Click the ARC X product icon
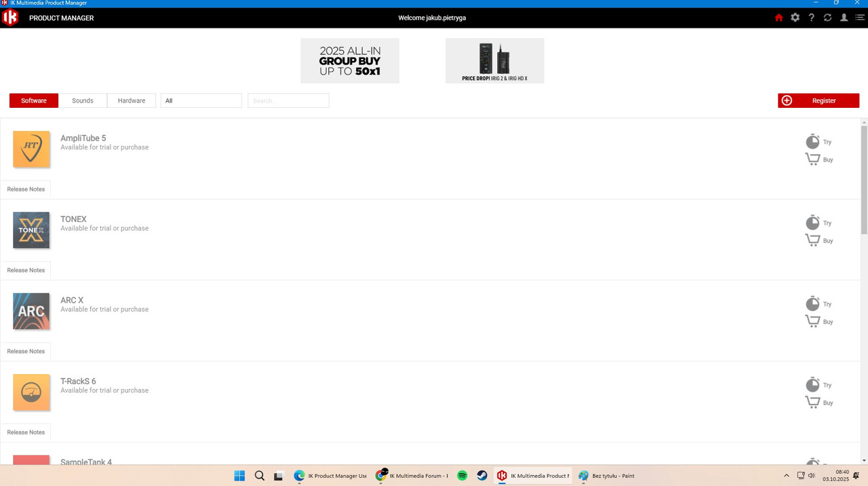Image resolution: width=868 pixels, height=486 pixels. (31, 312)
